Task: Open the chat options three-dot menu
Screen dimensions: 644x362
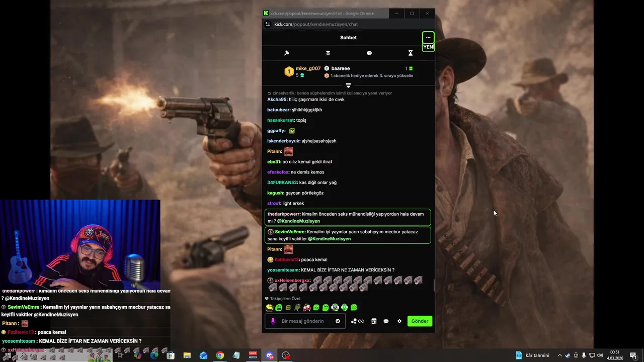Action: pos(428,38)
